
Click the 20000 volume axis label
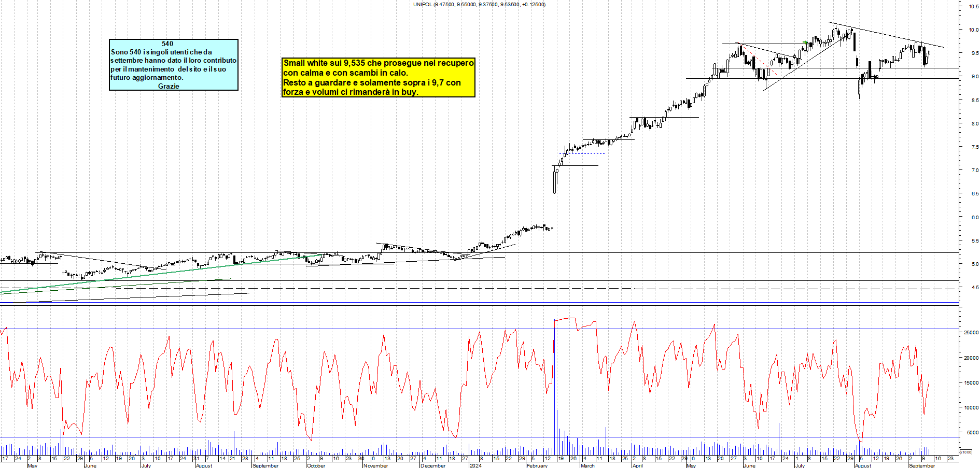[971, 358]
